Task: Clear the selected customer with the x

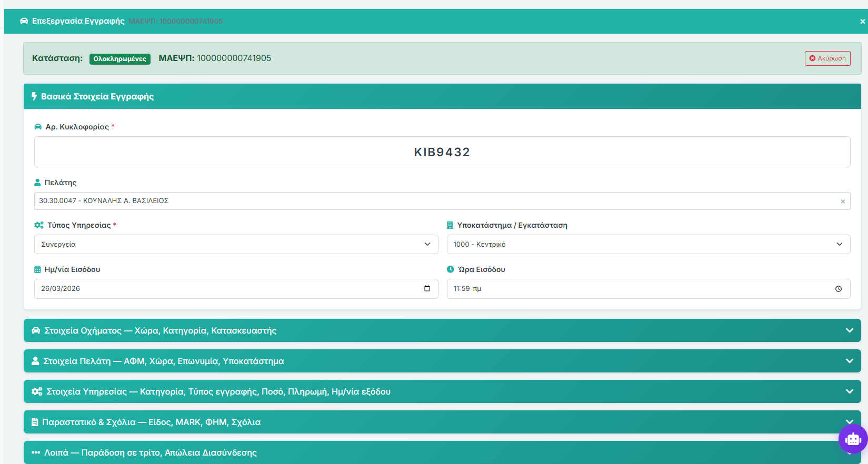Action: tap(843, 201)
